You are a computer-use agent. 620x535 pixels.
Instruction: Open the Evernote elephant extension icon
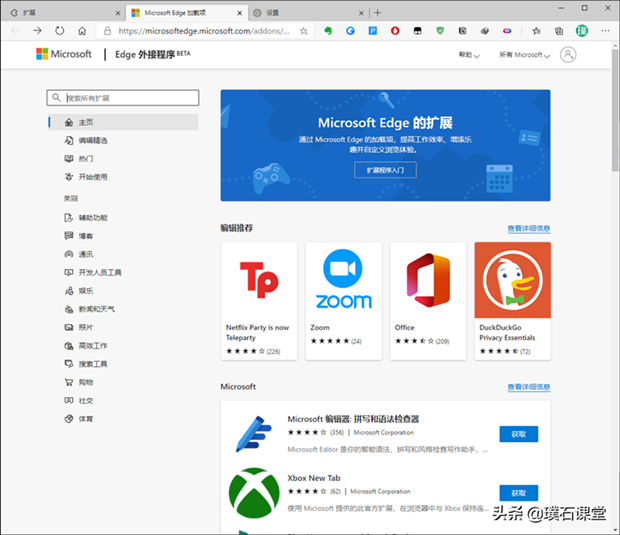pos(328,30)
